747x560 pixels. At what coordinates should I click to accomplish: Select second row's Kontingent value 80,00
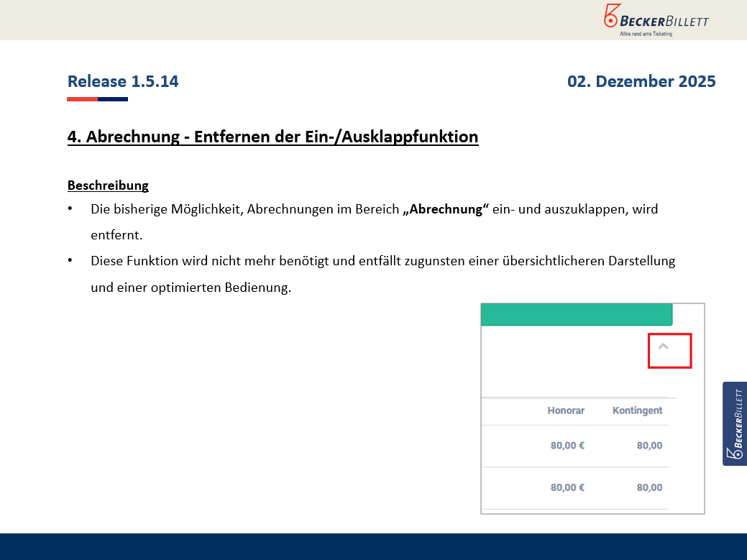click(649, 487)
